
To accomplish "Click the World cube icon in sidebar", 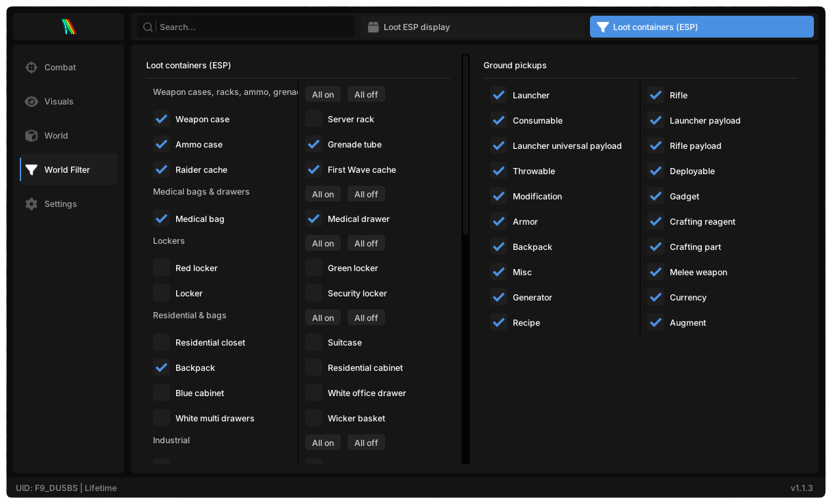I will pyautogui.click(x=31, y=135).
